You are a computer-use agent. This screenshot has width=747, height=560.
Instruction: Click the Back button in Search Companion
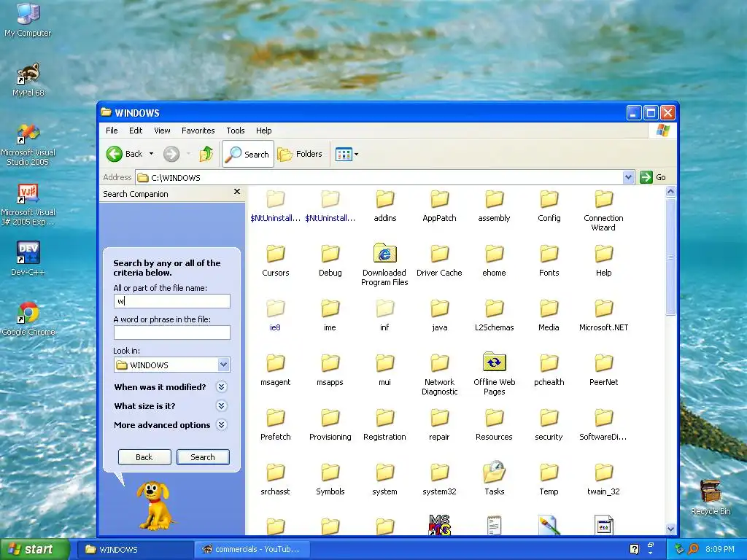(x=144, y=456)
